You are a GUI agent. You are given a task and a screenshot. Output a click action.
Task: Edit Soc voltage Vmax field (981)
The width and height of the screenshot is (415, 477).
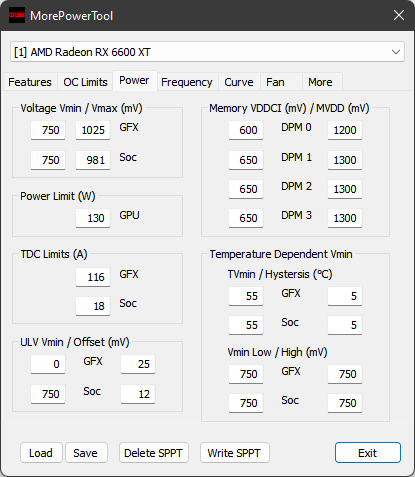pyautogui.click(x=93, y=160)
